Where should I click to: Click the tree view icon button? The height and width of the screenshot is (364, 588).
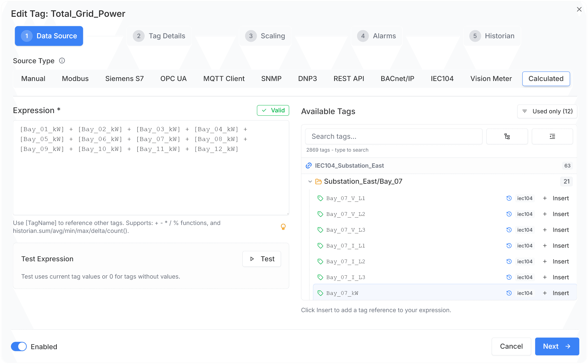[507, 136]
